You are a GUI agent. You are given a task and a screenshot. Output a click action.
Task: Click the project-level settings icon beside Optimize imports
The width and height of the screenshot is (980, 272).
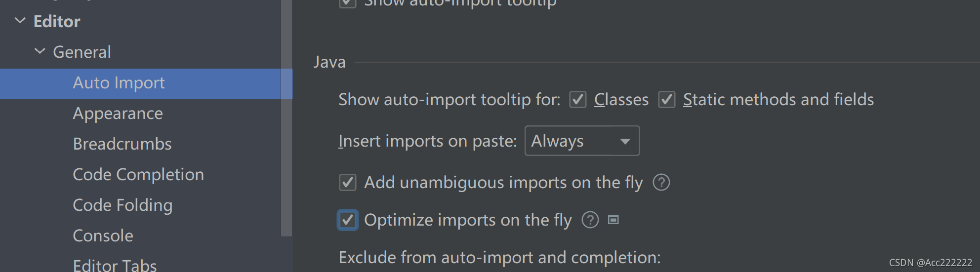click(x=613, y=220)
